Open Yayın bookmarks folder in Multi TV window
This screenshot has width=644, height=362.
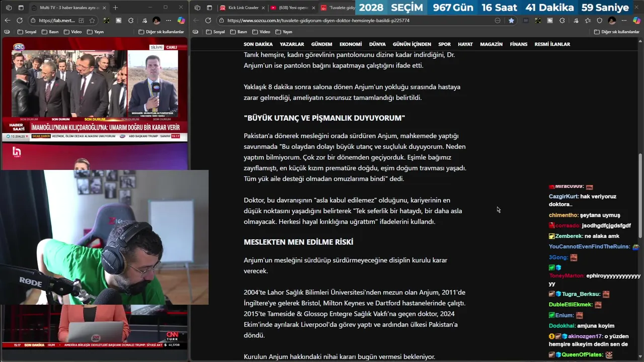click(x=95, y=32)
